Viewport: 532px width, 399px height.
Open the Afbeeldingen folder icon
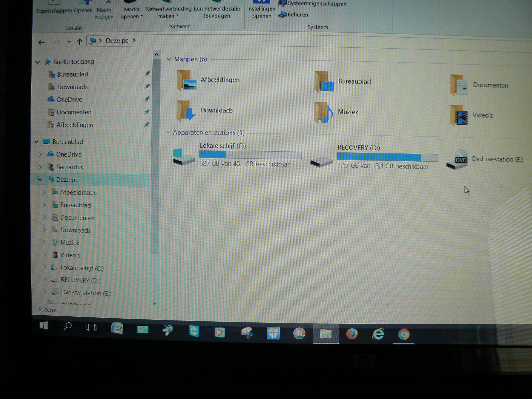pyautogui.click(x=187, y=80)
